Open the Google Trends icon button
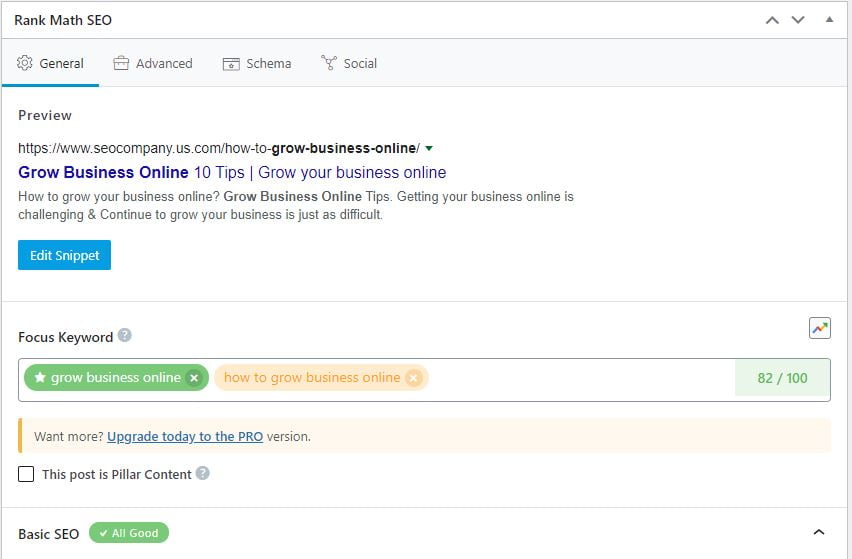Screen dimensions: 852x559 [819, 328]
